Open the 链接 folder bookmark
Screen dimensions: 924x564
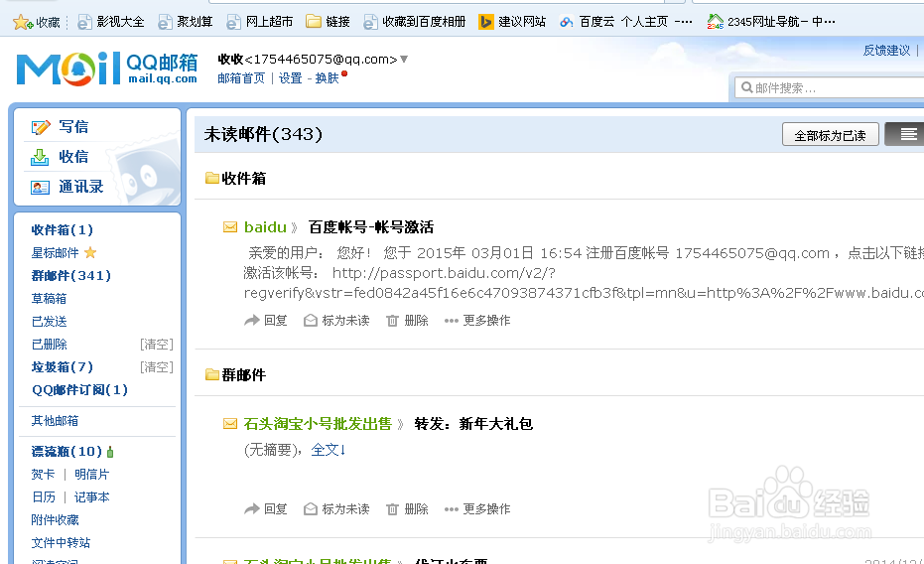[x=329, y=22]
